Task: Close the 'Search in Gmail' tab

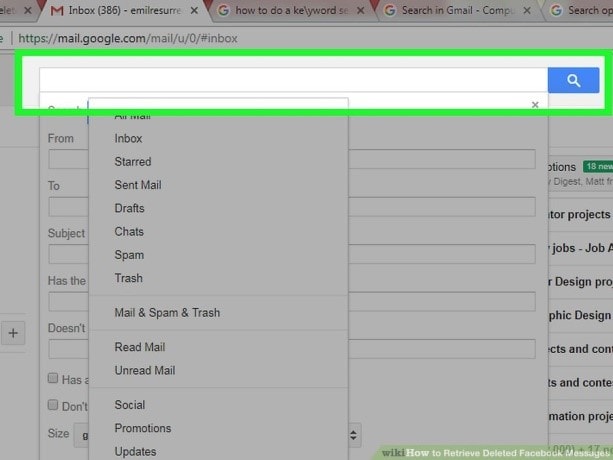Action: coord(527,11)
